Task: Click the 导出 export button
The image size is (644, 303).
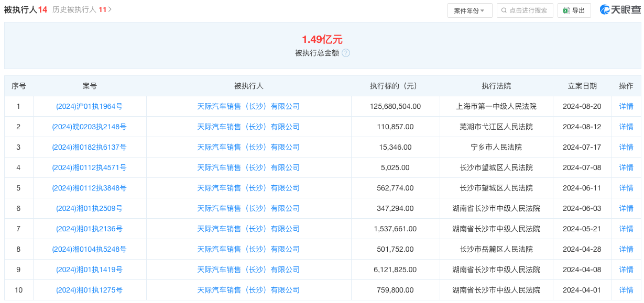Action: click(x=574, y=10)
